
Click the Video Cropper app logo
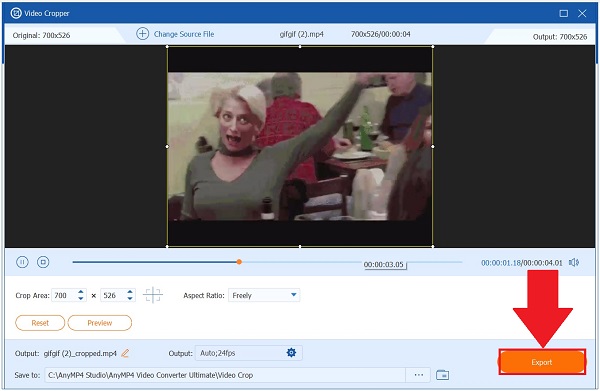(x=16, y=13)
